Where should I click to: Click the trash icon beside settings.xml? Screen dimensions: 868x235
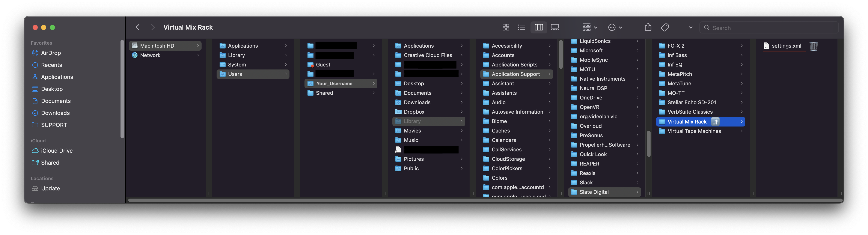pyautogui.click(x=813, y=46)
